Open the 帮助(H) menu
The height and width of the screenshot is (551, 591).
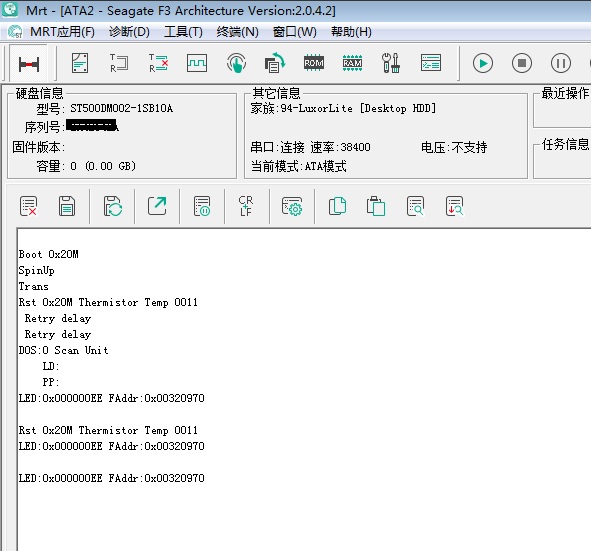[x=351, y=32]
